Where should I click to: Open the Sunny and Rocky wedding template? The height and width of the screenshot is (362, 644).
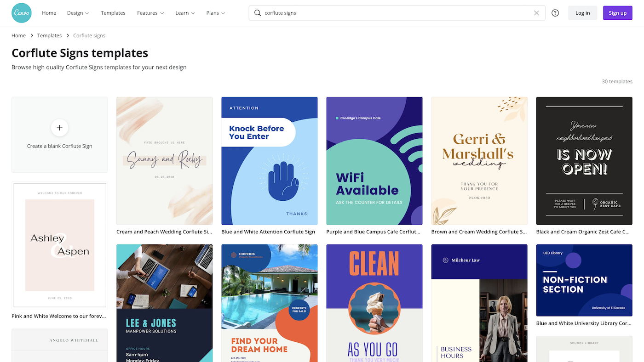point(165,161)
